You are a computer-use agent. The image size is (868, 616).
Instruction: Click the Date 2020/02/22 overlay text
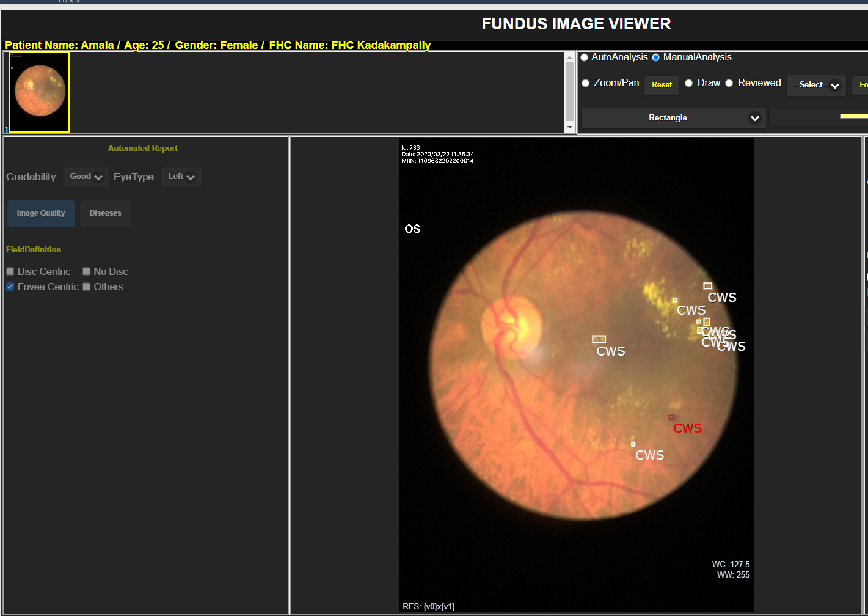pyautogui.click(x=437, y=155)
